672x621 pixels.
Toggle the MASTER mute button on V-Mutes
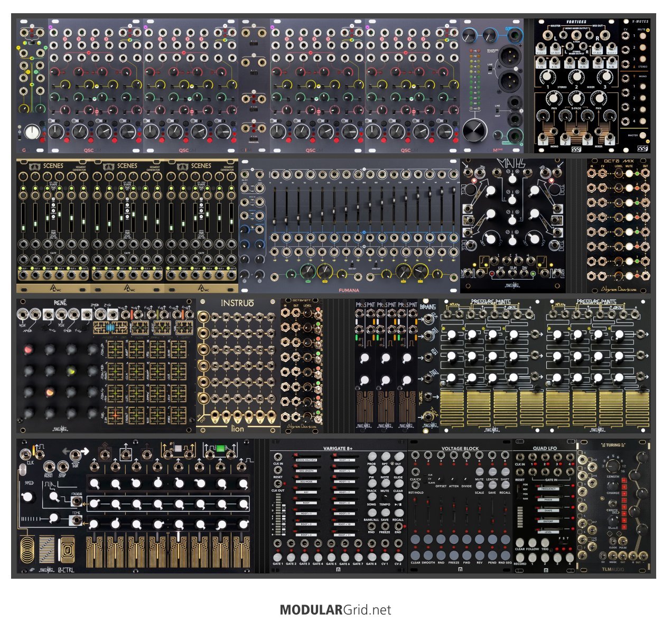(x=643, y=135)
